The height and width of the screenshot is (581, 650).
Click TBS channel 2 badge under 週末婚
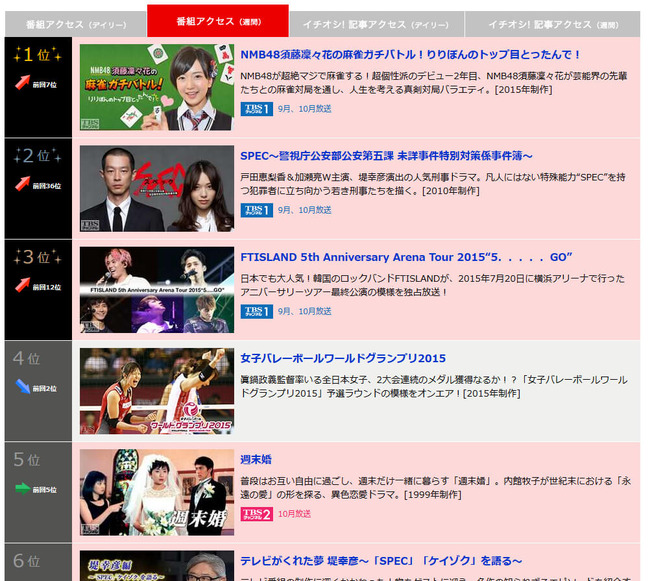(x=257, y=514)
